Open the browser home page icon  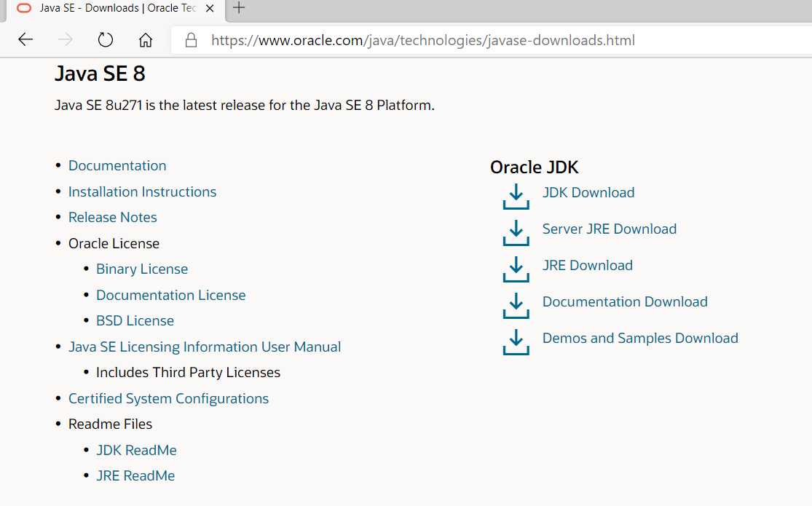(146, 40)
